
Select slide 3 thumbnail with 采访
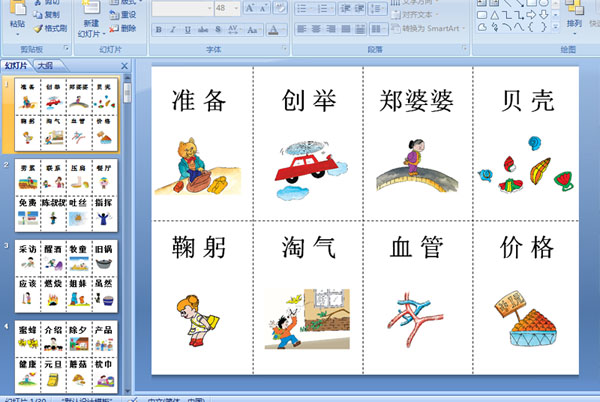(66, 276)
